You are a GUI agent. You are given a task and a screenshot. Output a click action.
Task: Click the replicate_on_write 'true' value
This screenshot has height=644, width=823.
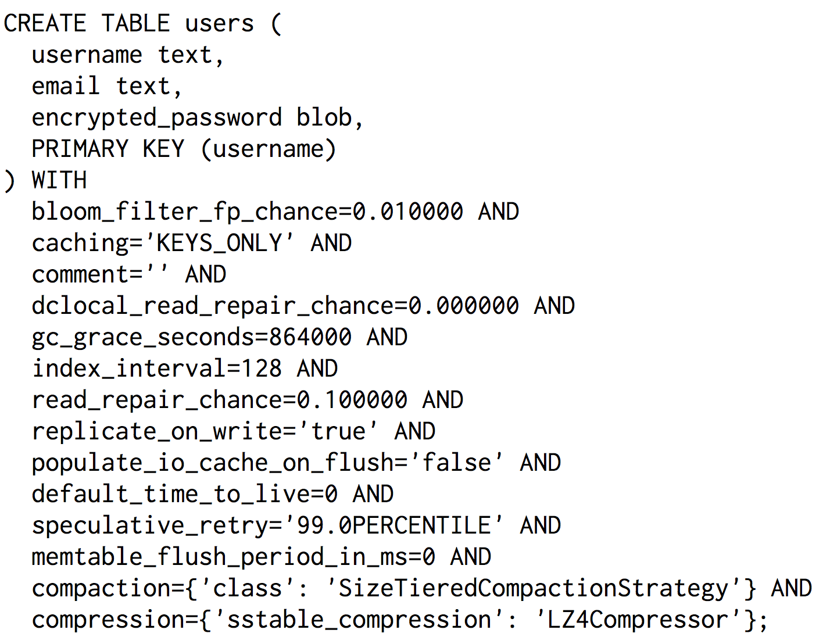point(338,431)
